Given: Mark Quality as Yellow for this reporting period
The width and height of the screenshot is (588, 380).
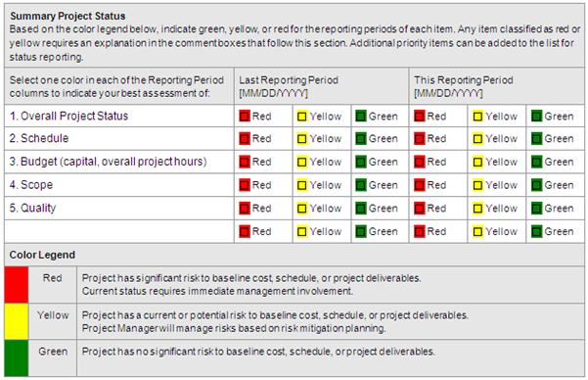Looking at the screenshot, I should pyautogui.click(x=477, y=209).
